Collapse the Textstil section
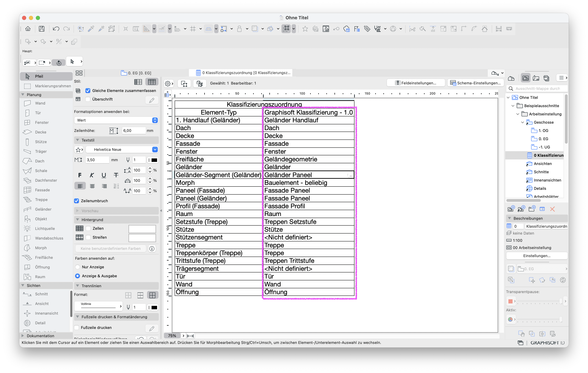The height and width of the screenshot is (373, 588). coord(78,140)
